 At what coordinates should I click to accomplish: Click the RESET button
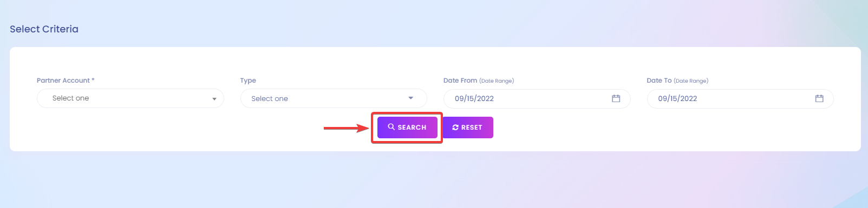(x=468, y=128)
